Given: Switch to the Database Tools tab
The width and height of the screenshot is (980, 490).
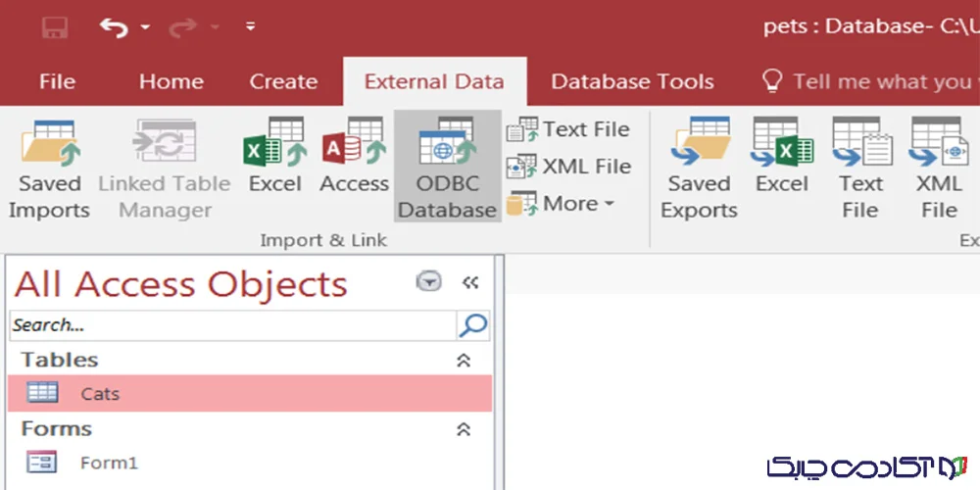Looking at the screenshot, I should [x=632, y=82].
